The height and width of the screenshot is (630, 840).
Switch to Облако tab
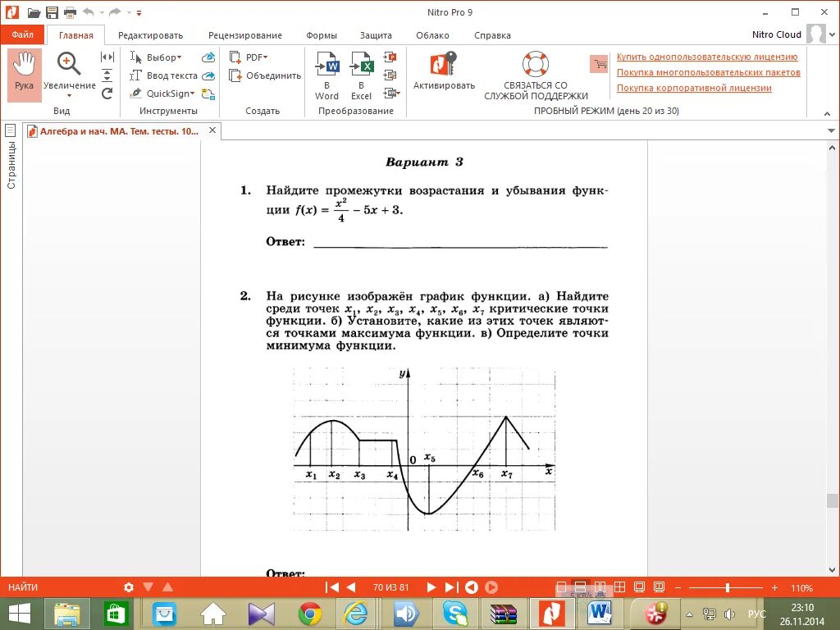(432, 35)
